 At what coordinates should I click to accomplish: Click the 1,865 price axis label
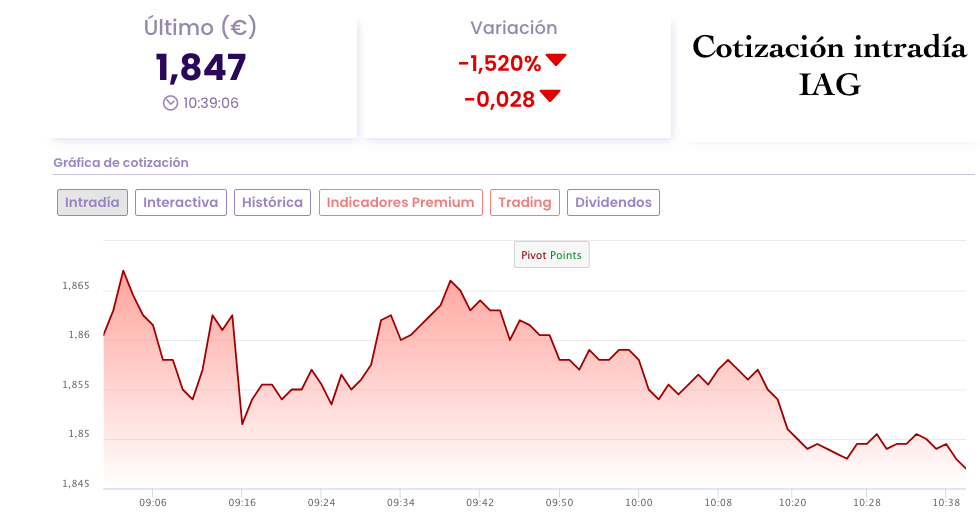pyautogui.click(x=76, y=287)
